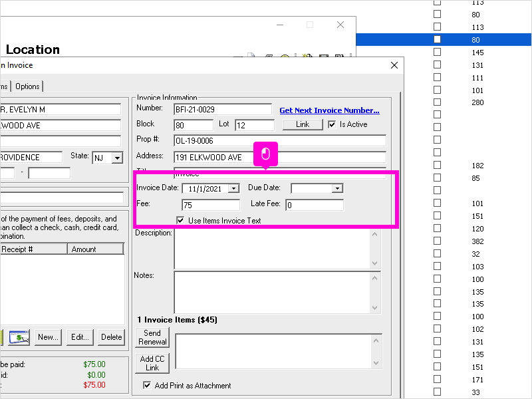532x399 pixels.
Task: Click the invoice items text box
Action: click(x=273, y=351)
